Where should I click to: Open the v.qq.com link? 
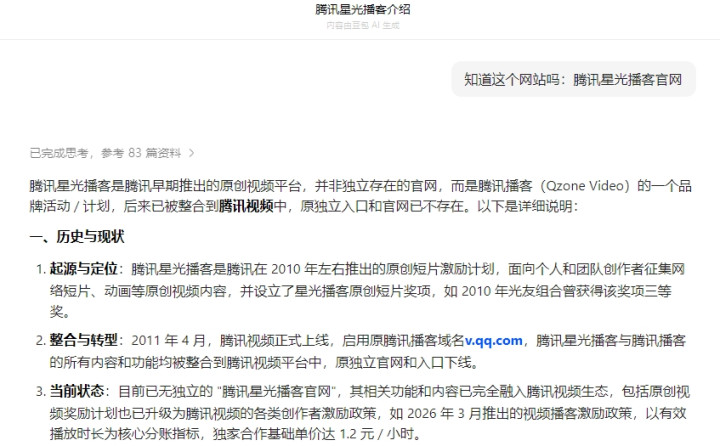click(494, 340)
